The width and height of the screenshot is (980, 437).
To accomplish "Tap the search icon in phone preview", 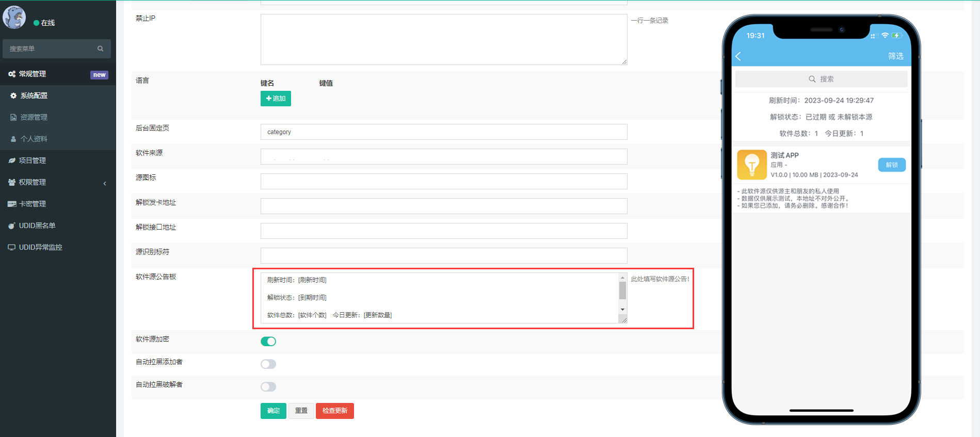I will point(812,79).
